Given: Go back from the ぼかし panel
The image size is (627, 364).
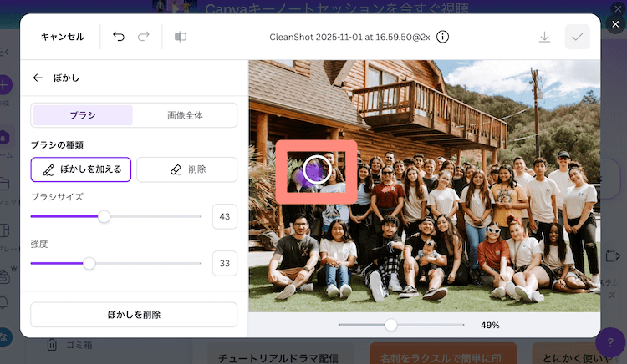Looking at the screenshot, I should click(38, 78).
